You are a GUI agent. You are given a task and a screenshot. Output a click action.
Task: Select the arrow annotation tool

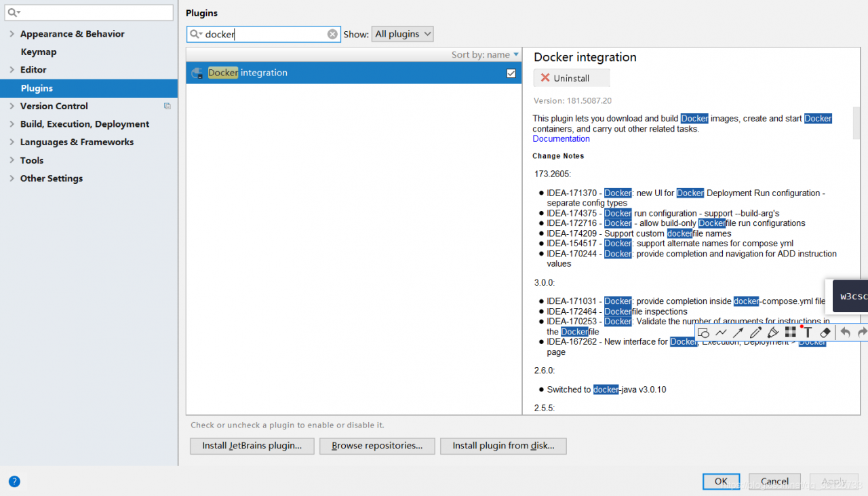(738, 332)
